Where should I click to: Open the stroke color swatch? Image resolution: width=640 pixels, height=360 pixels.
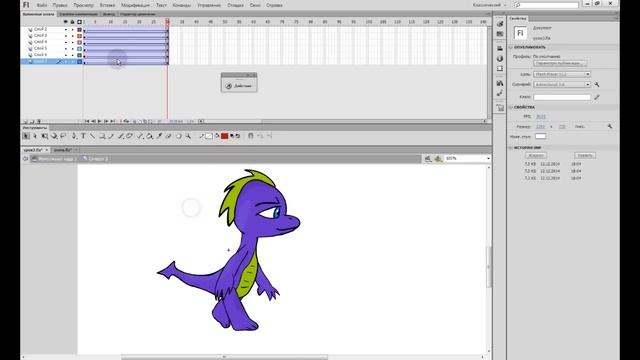coord(209,136)
